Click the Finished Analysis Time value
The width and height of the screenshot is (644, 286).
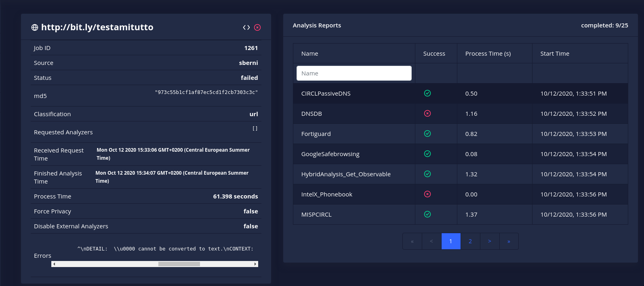tap(172, 177)
